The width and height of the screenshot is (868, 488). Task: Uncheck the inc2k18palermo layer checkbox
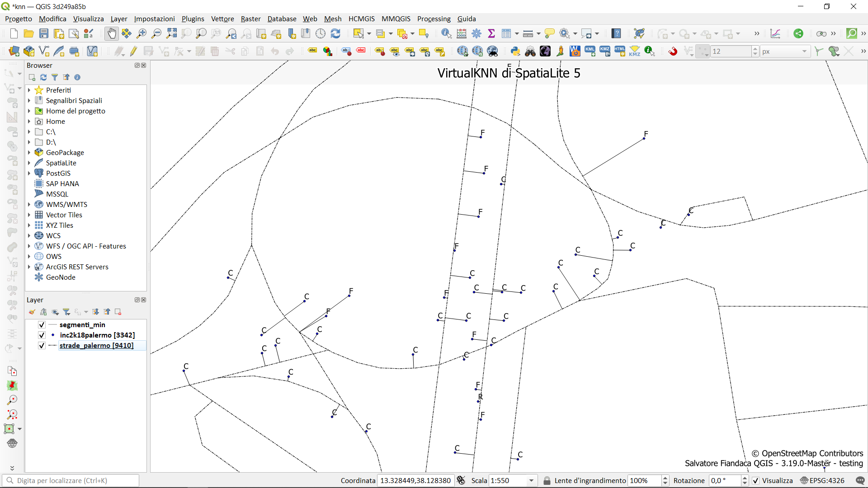click(42, 335)
